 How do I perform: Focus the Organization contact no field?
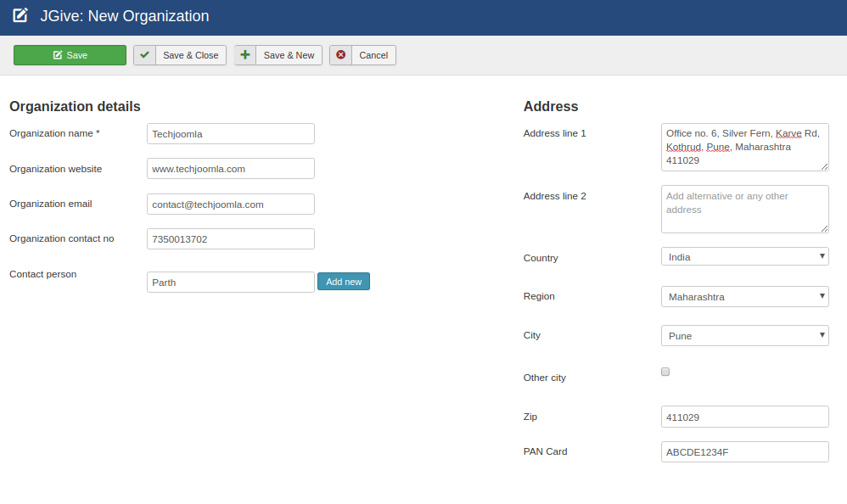231,238
